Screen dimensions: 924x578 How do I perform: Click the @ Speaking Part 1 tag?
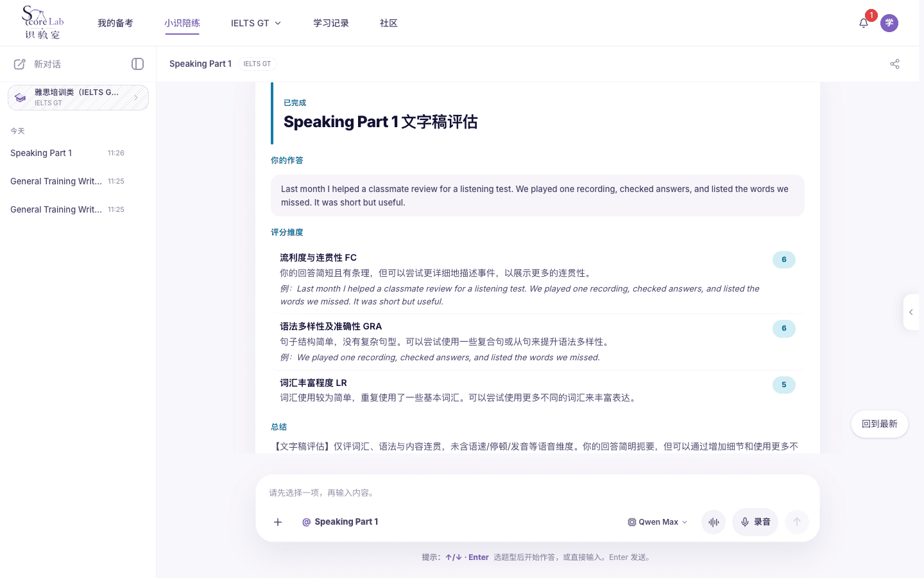pos(340,522)
